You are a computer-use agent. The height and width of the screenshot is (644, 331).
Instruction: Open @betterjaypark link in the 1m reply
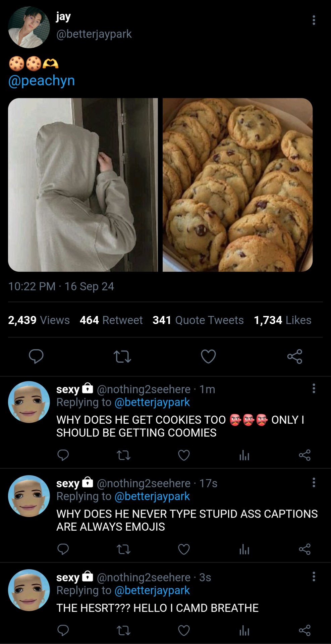click(x=152, y=402)
